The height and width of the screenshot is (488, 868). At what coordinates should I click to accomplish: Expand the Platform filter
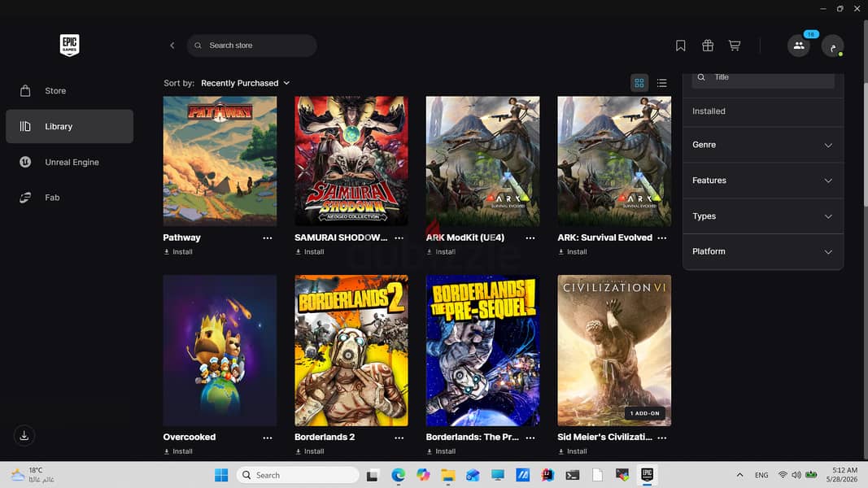[763, 251]
